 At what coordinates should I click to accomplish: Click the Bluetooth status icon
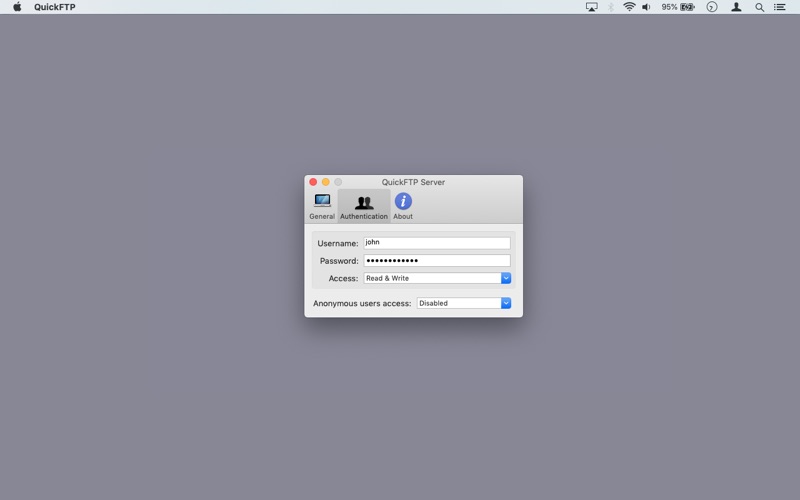(611, 7)
